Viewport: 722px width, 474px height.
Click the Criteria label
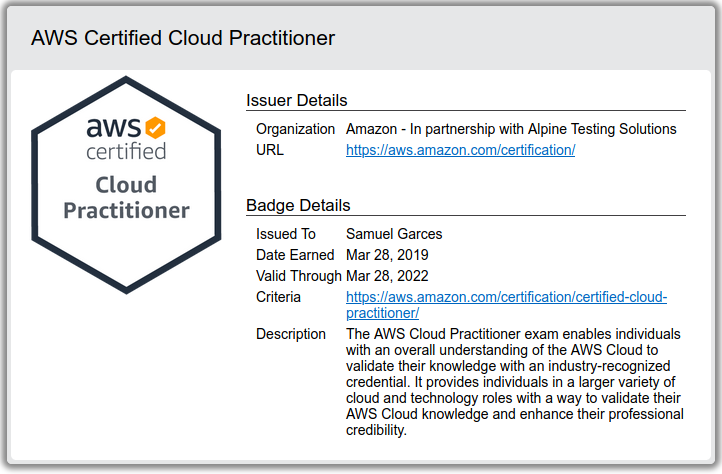[x=279, y=297]
